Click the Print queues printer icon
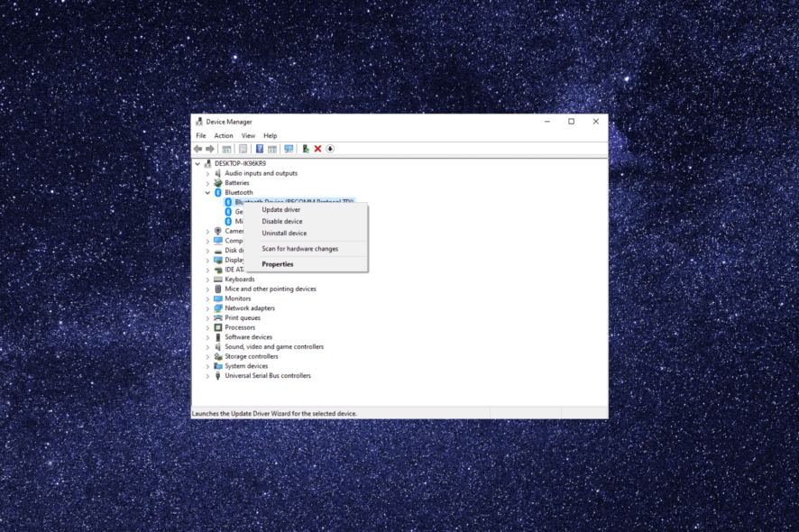This screenshot has width=799, height=532. click(x=218, y=318)
